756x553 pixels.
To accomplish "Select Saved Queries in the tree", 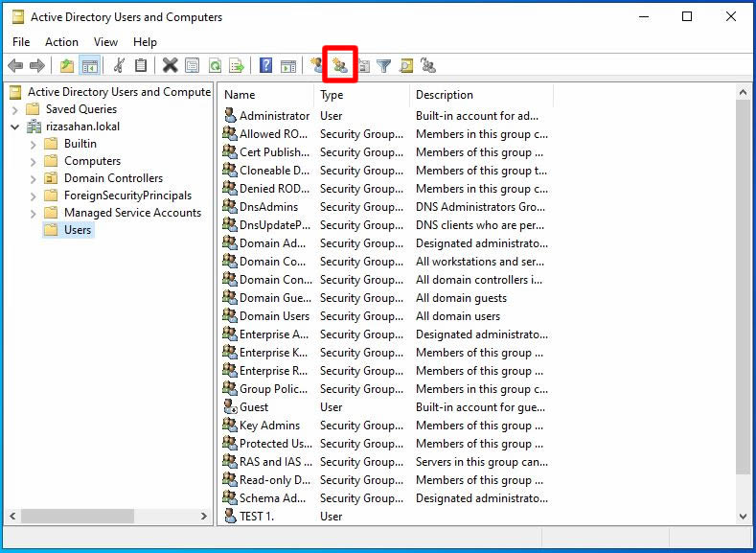I will point(81,109).
